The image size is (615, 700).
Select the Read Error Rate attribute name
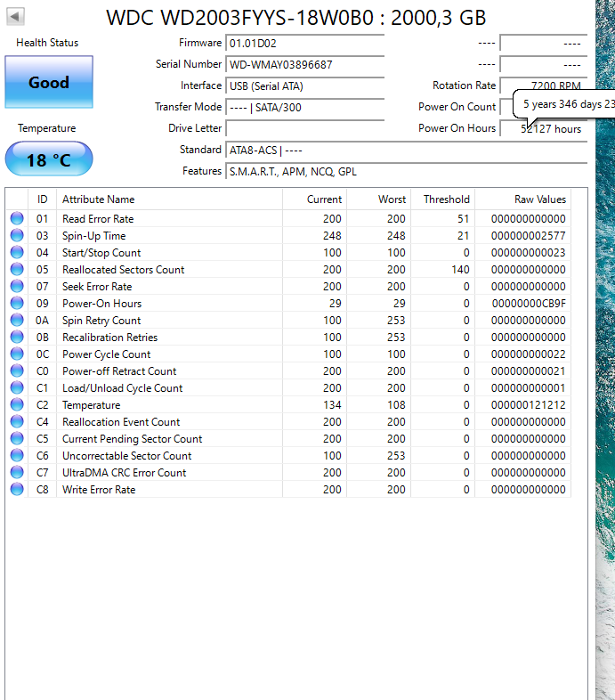click(x=98, y=219)
